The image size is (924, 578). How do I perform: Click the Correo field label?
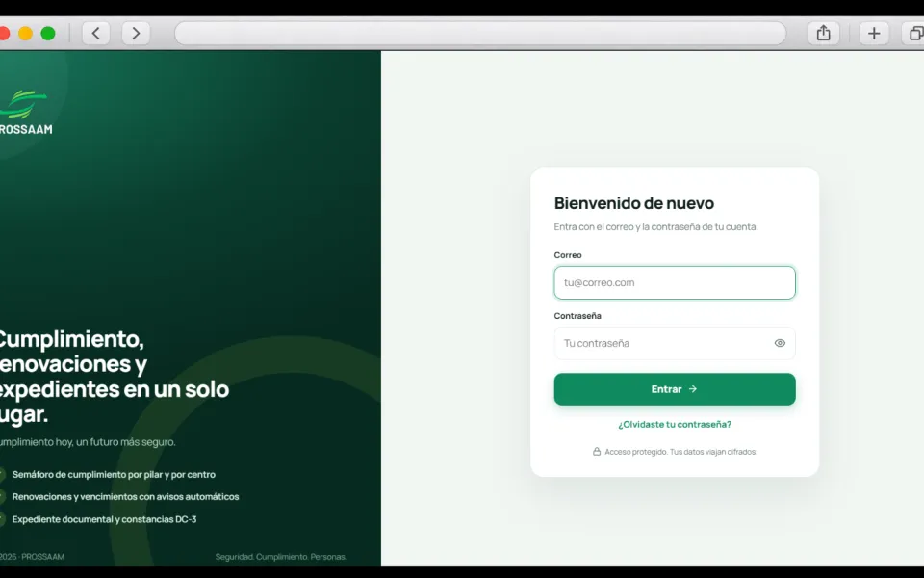(568, 254)
